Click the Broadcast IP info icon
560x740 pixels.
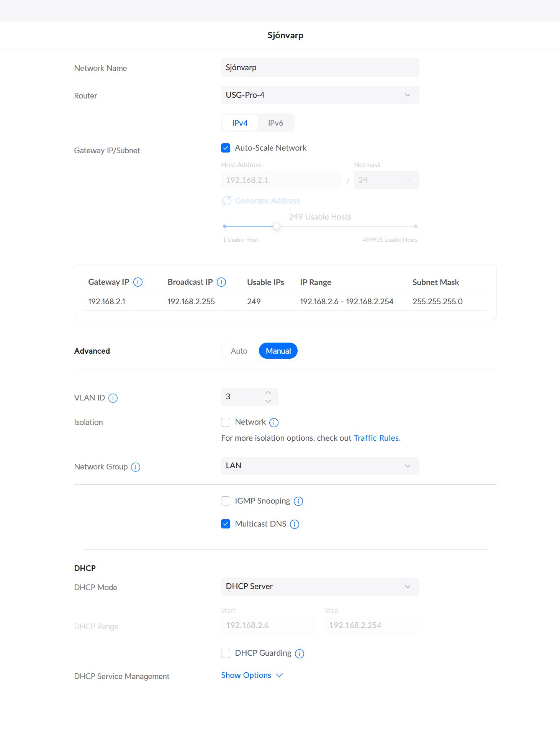click(x=221, y=282)
